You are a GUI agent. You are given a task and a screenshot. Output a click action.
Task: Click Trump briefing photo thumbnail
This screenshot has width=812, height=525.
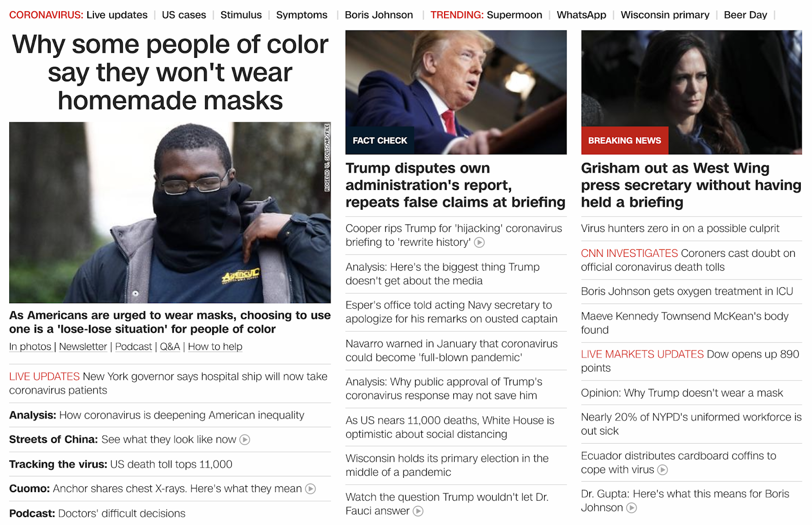(x=456, y=92)
